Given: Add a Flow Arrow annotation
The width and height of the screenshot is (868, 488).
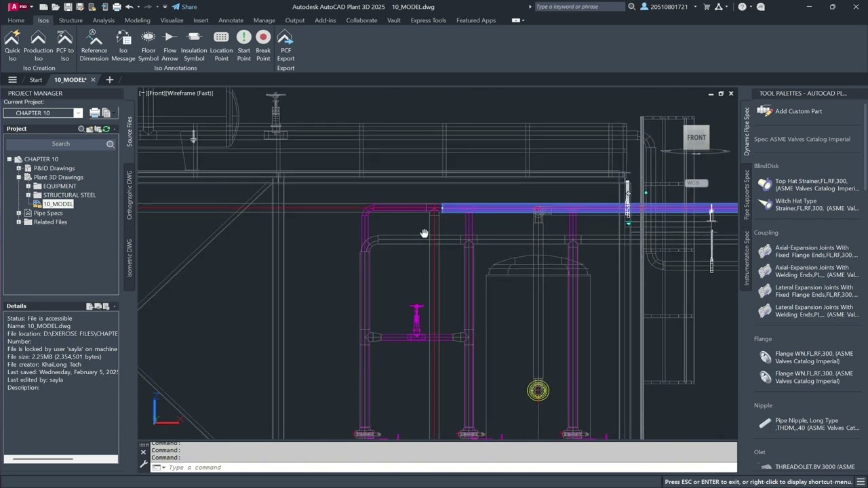Looking at the screenshot, I should pyautogui.click(x=170, y=45).
